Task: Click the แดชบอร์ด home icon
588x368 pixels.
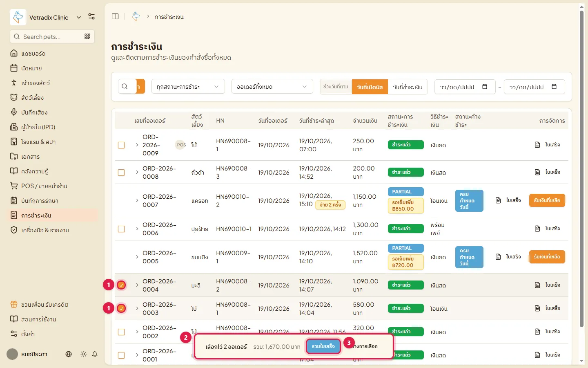Action: click(14, 53)
